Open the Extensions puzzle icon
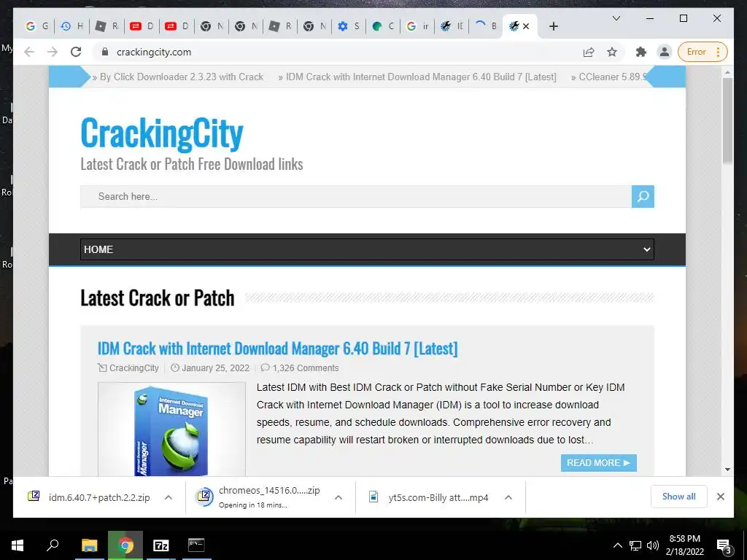747x560 pixels. click(641, 52)
